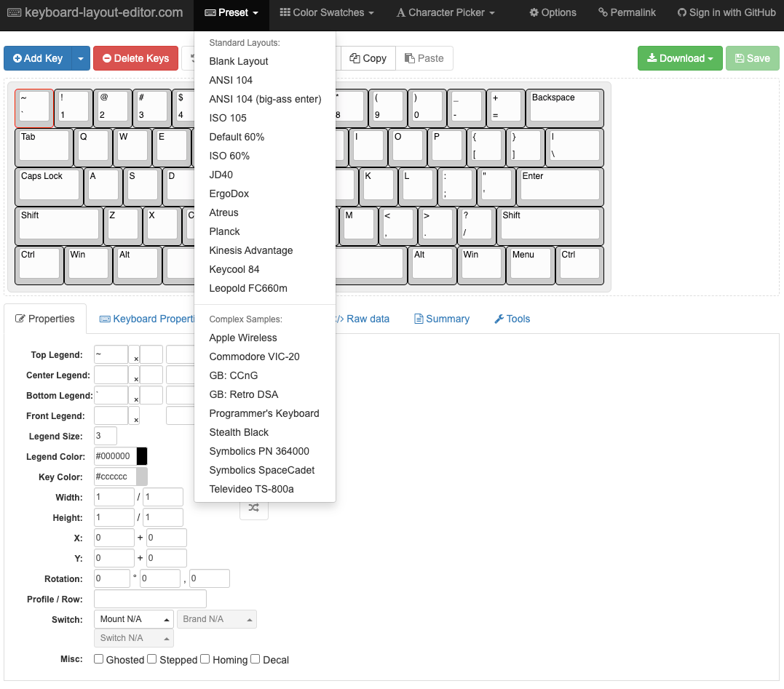Click the Add Key button
784x689 pixels.
(38, 58)
